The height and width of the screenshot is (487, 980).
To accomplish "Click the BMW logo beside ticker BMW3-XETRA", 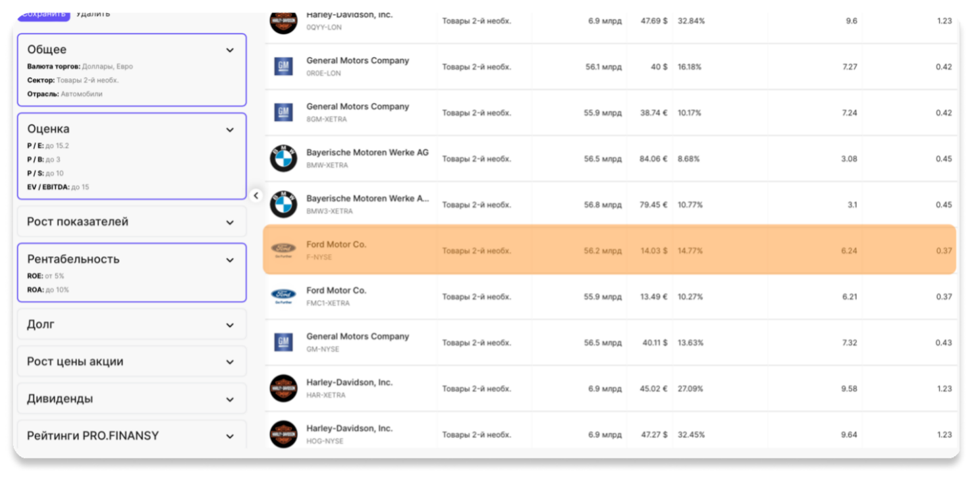I will [x=283, y=205].
